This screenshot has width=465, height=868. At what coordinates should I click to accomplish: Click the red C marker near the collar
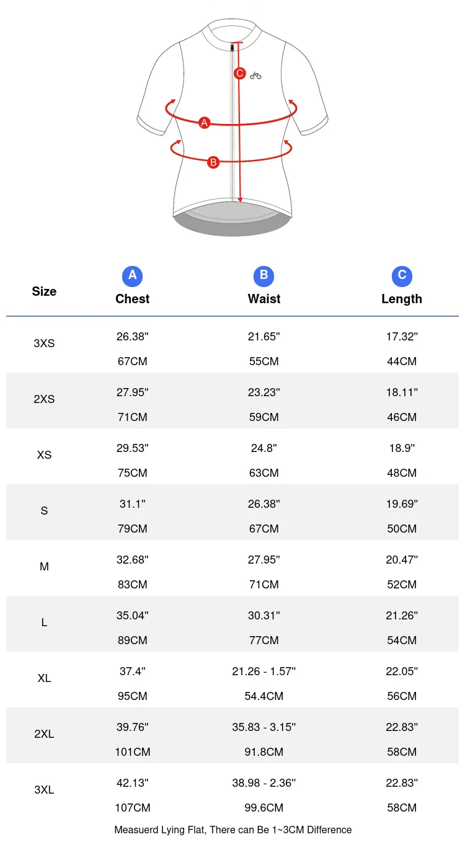240,74
